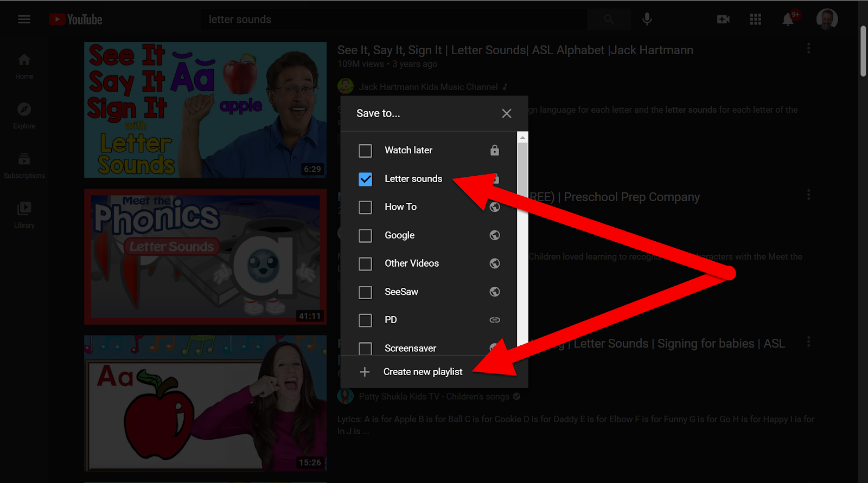Open options for Signing for babies video
Screen dimensions: 868x483
pos(808,342)
